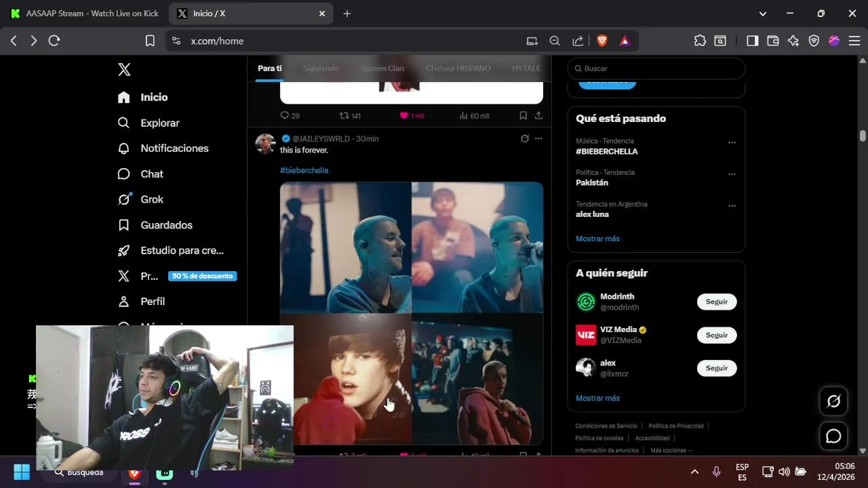The image size is (868, 488).
Task: Switch to the Chelsea HISPANO tab
Action: [x=458, y=68]
